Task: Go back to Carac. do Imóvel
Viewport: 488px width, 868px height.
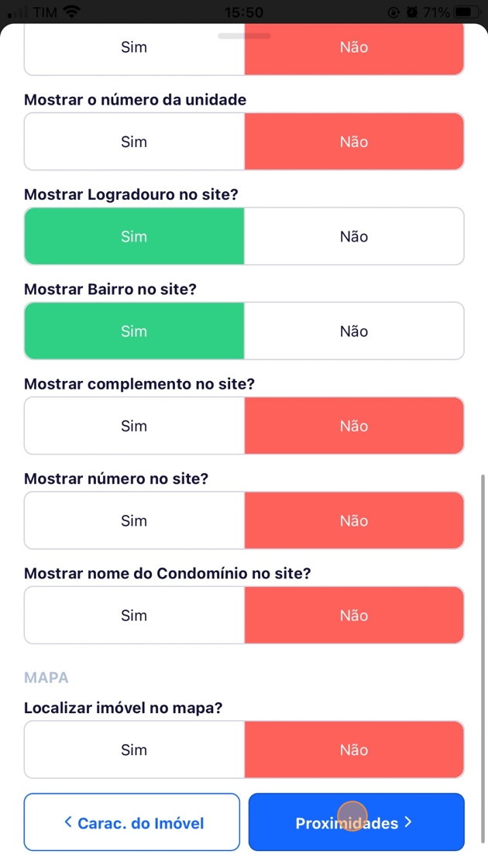Action: tap(132, 822)
